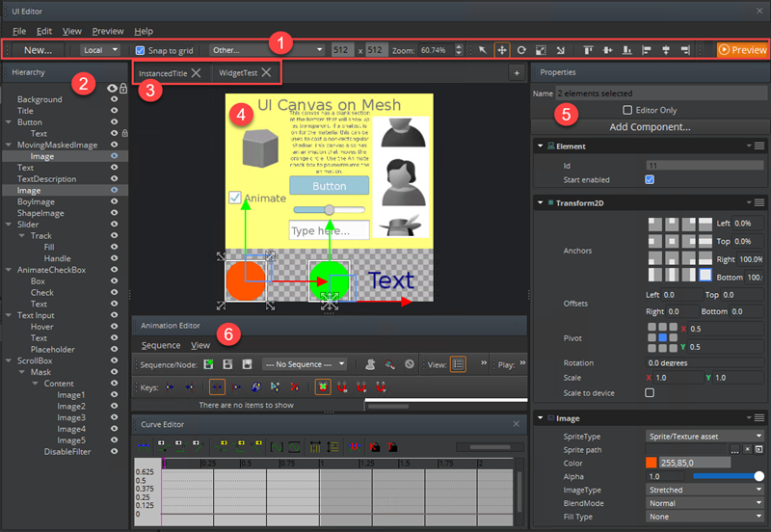This screenshot has height=532, width=771.
Task: Switch to the WidgetTest tab
Action: pyautogui.click(x=237, y=72)
